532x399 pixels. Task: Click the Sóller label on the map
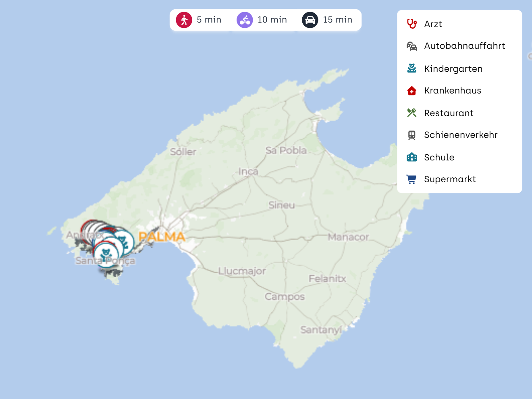coord(183,152)
